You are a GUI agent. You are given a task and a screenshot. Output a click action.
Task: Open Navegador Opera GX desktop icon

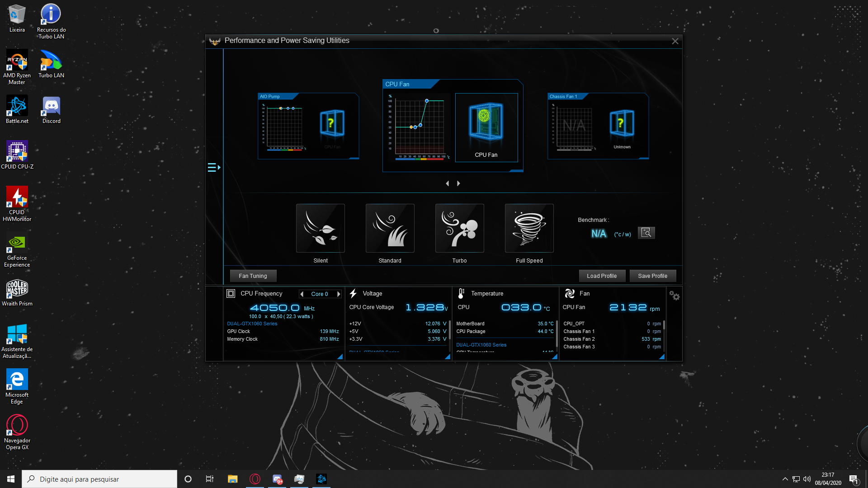17,432
